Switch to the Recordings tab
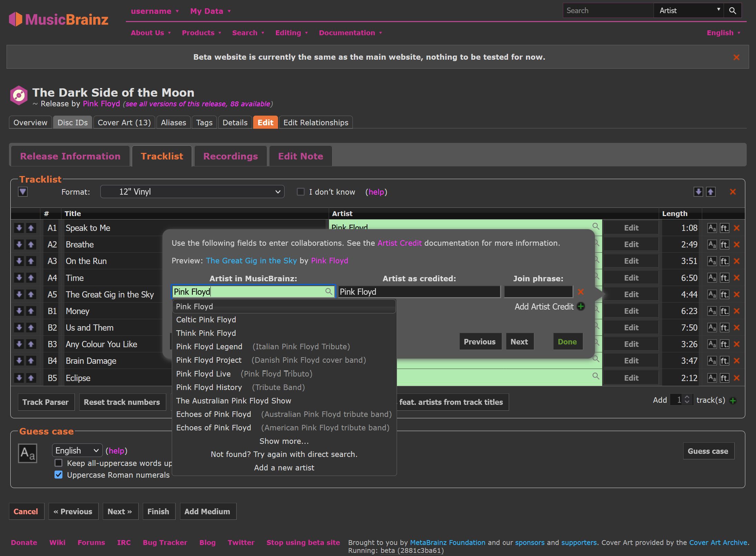 coord(231,156)
